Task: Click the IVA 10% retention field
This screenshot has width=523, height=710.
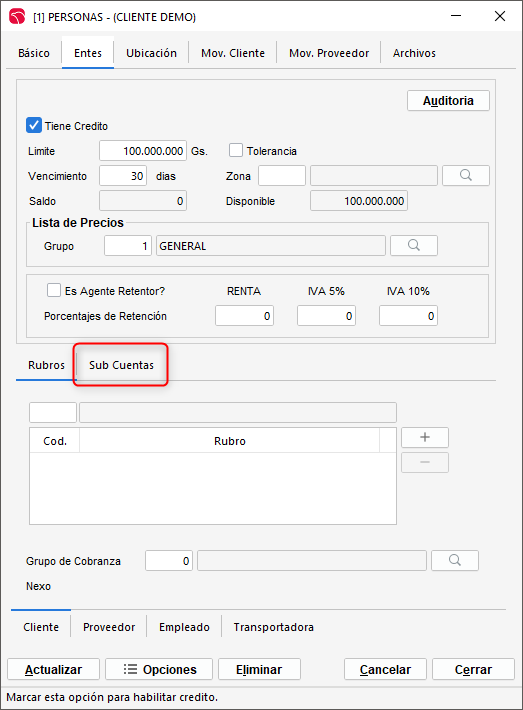Action: point(408,316)
